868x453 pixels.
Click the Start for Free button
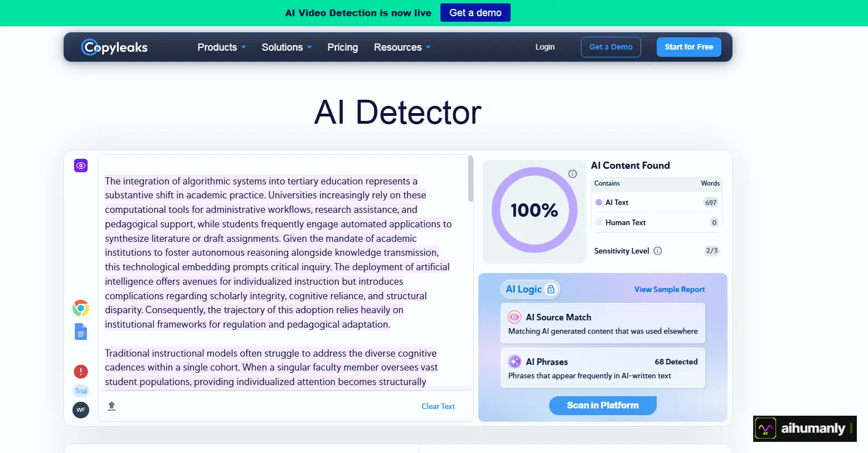(x=689, y=47)
